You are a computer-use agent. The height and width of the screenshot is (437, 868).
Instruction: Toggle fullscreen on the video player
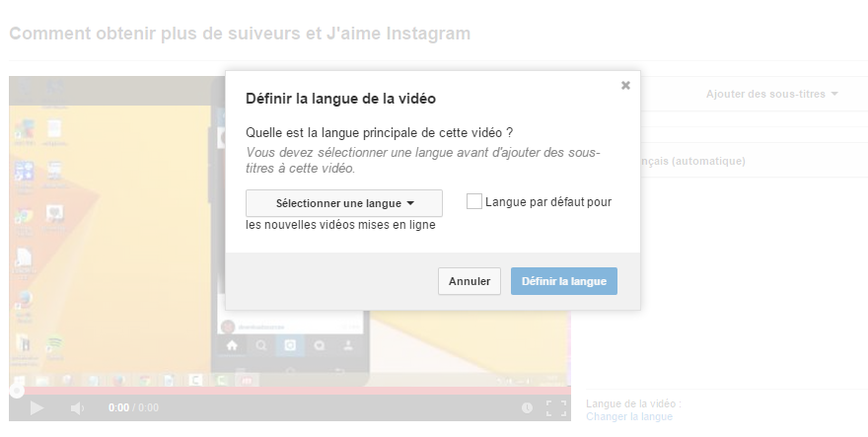click(555, 408)
